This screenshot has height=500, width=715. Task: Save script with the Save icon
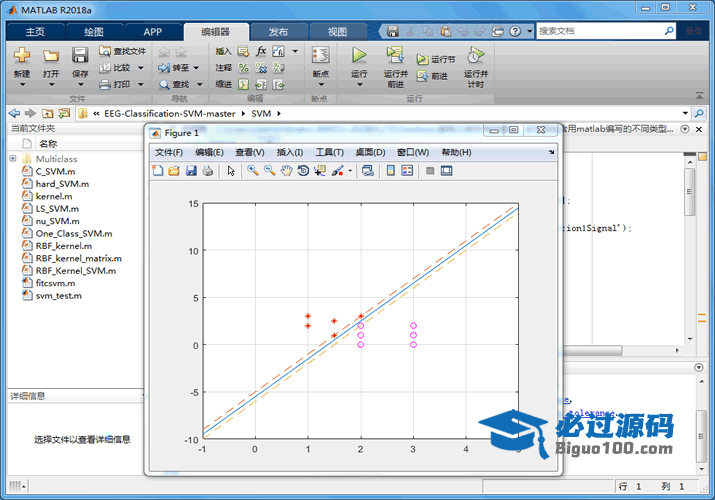point(80,55)
